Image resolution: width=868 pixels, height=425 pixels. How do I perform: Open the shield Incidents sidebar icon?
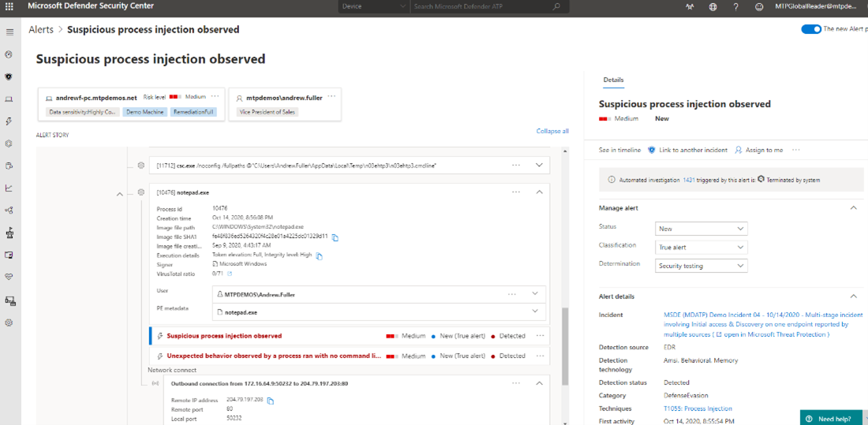(9, 76)
